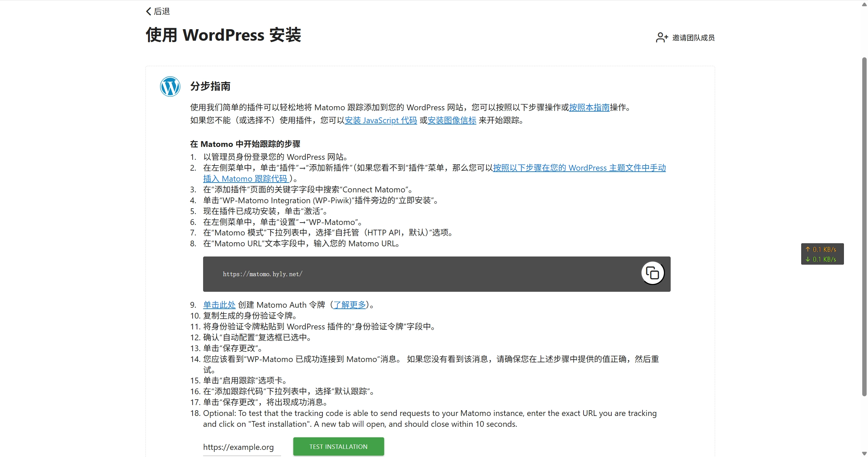Click the back chevron arrow icon

pos(149,11)
